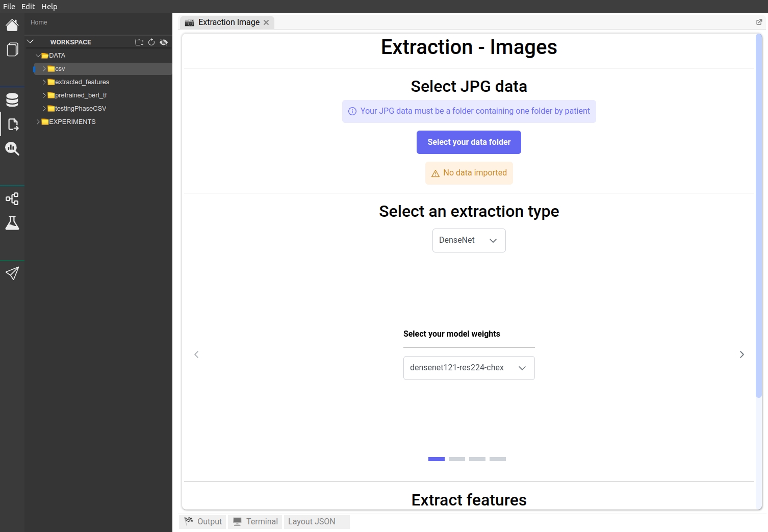Close the Extraction Image tab
This screenshot has width=768, height=532.
pos(266,22)
